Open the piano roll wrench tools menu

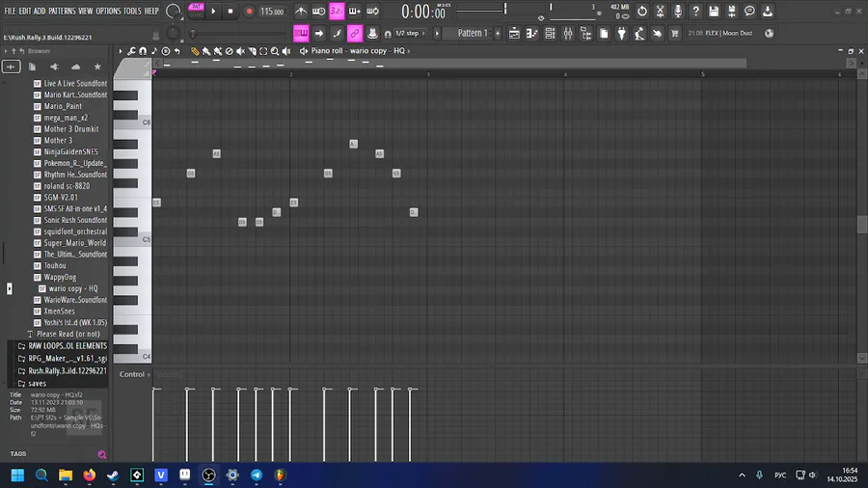coord(131,51)
